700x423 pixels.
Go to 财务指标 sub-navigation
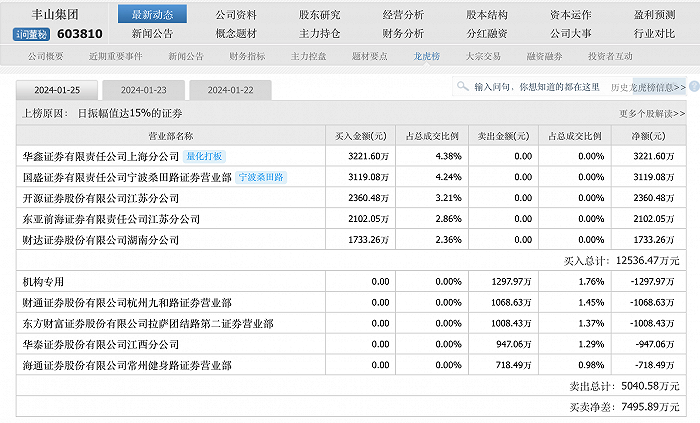[247, 56]
